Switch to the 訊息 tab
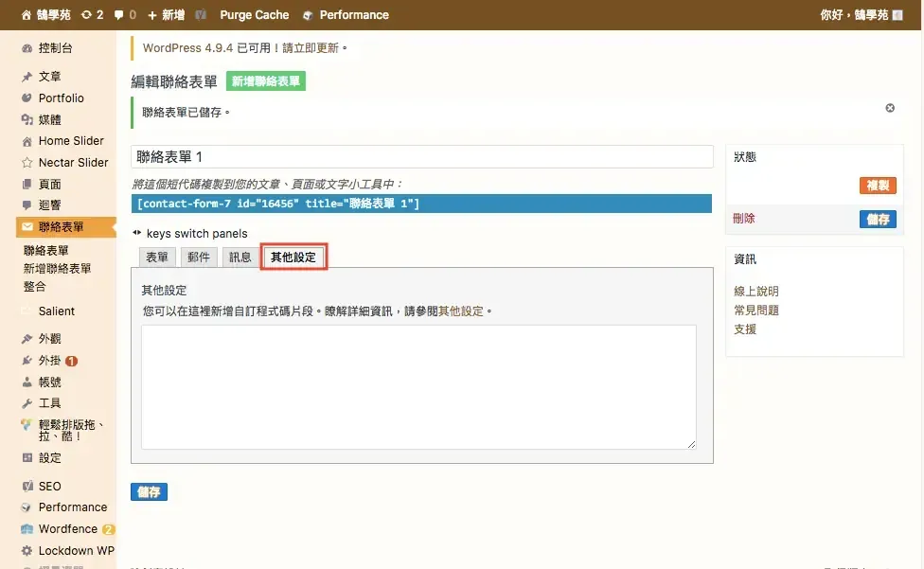Viewport: 924px width, 569px height. point(240,258)
